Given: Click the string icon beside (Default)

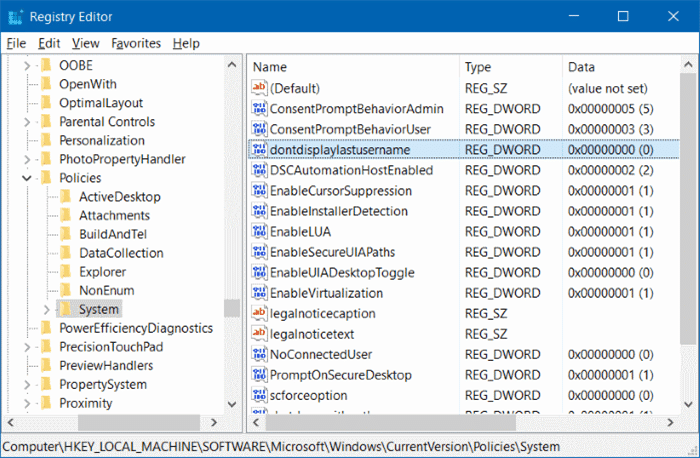Looking at the screenshot, I should coord(259,88).
